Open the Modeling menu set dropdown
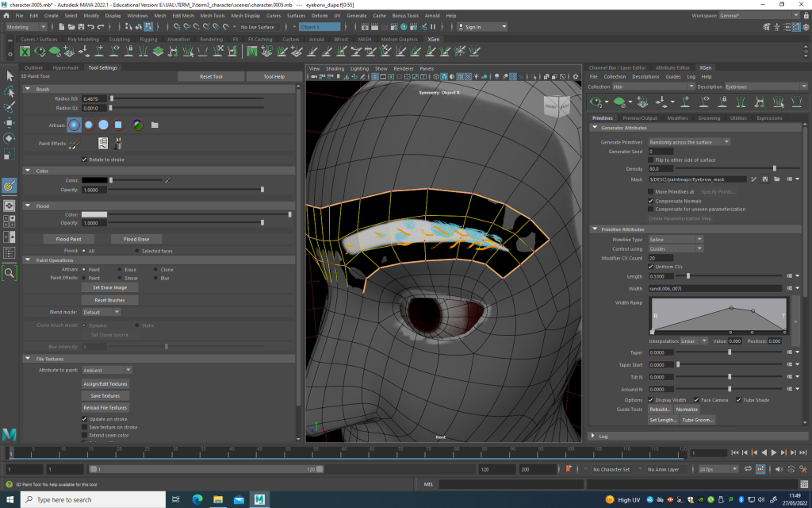This screenshot has width=812, height=508. (x=26, y=27)
